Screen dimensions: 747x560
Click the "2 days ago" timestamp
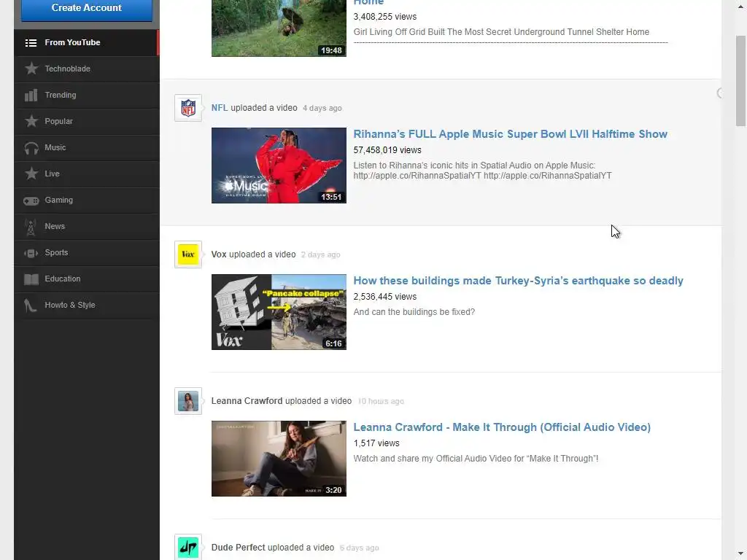321,255
